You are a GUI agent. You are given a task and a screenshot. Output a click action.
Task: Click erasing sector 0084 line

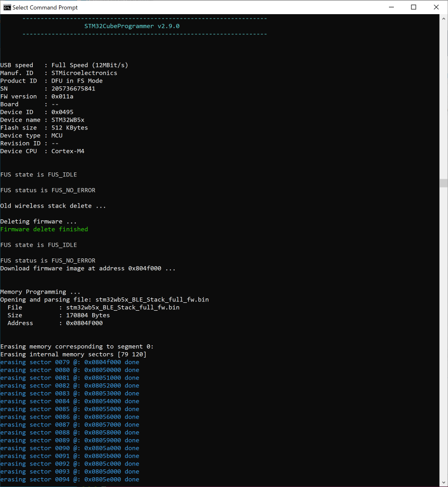pyautogui.click(x=70, y=402)
